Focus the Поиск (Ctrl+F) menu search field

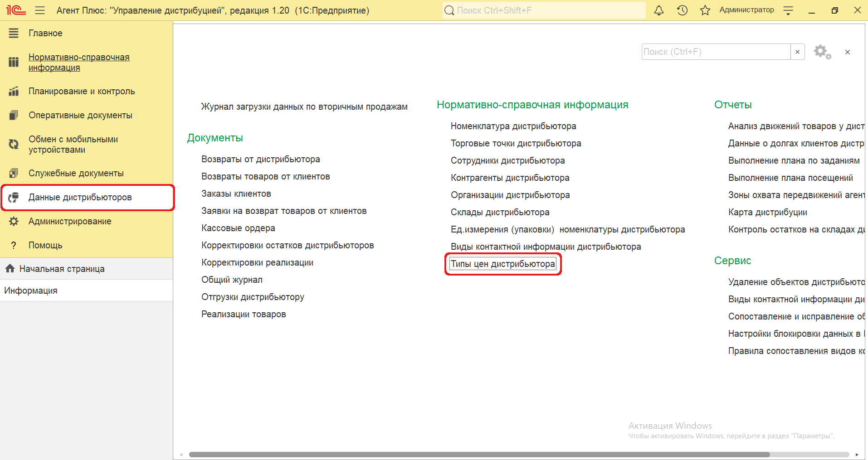[716, 52]
